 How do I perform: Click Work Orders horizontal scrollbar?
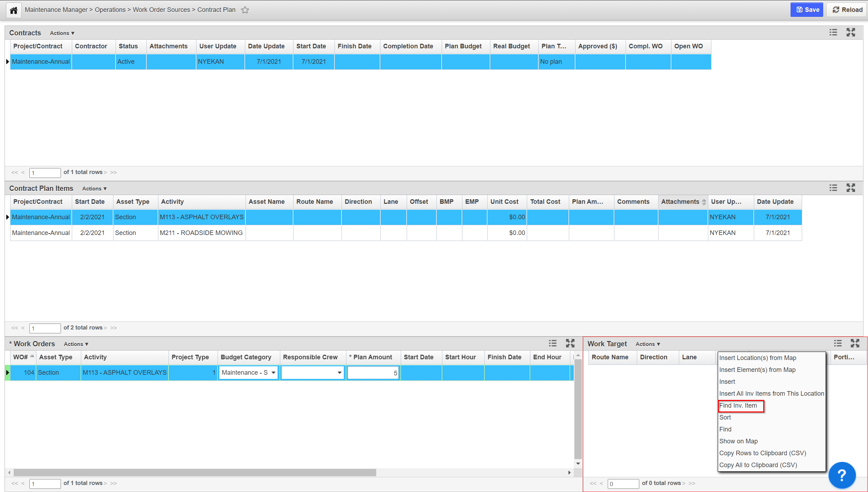[x=194, y=473]
